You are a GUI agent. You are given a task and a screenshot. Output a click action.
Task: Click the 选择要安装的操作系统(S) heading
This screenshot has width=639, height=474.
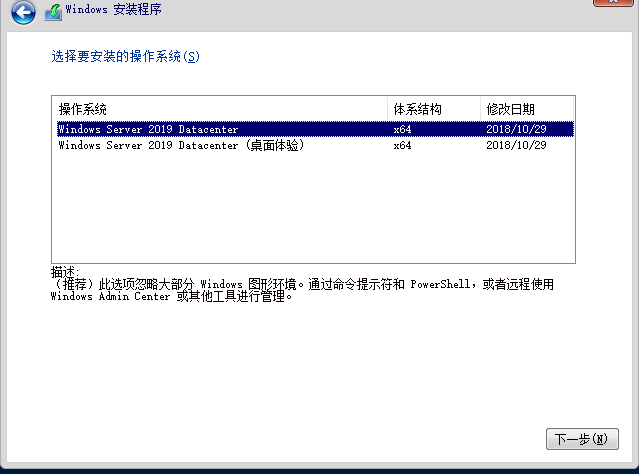point(126,56)
